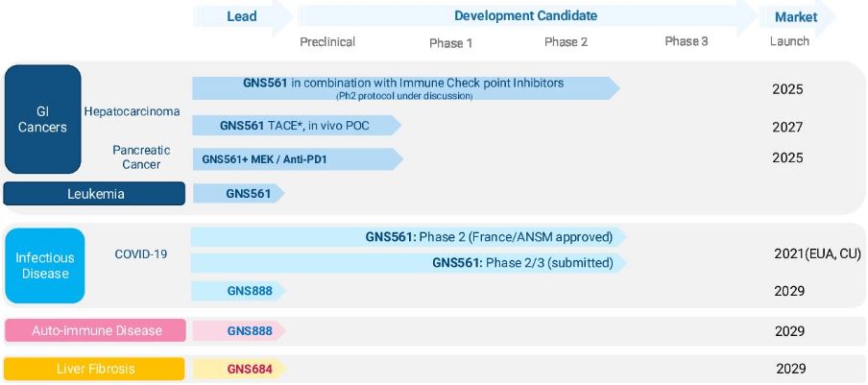
Task: Select the Auto-Immune Disease pink label
Action: [95, 330]
